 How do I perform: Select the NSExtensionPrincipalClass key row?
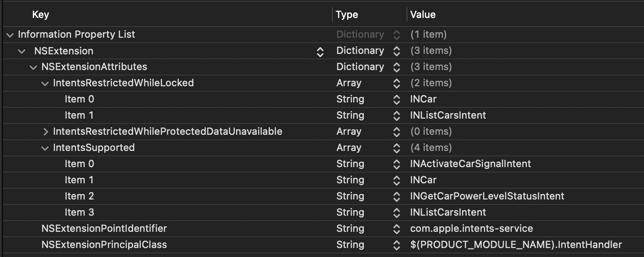(x=104, y=245)
